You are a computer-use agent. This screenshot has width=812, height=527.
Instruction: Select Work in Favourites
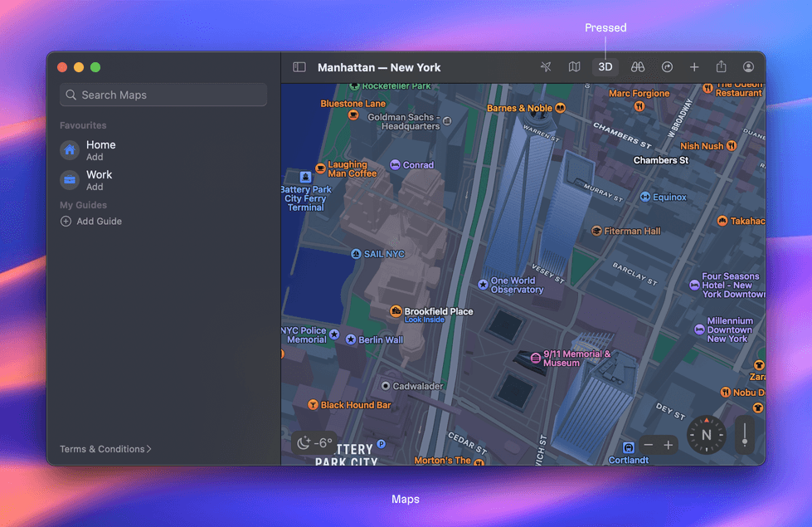click(163, 180)
